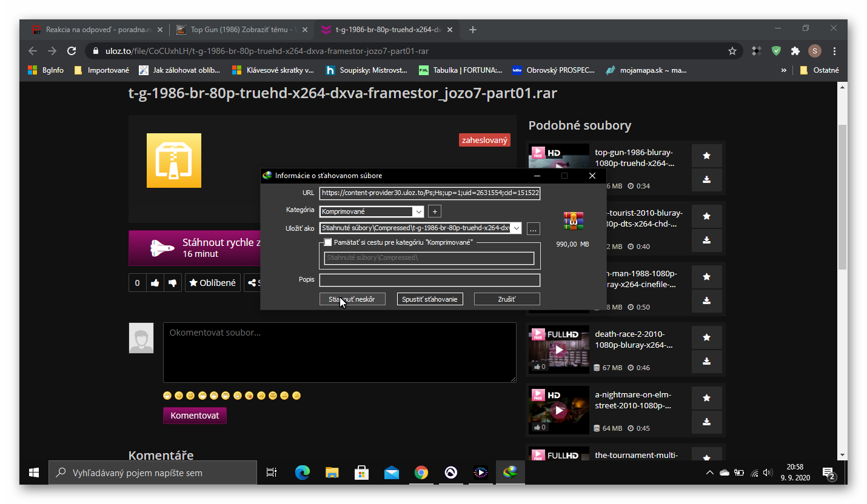Open Microsoft Edge from the taskbar
The image size is (867, 504).
[x=302, y=472]
